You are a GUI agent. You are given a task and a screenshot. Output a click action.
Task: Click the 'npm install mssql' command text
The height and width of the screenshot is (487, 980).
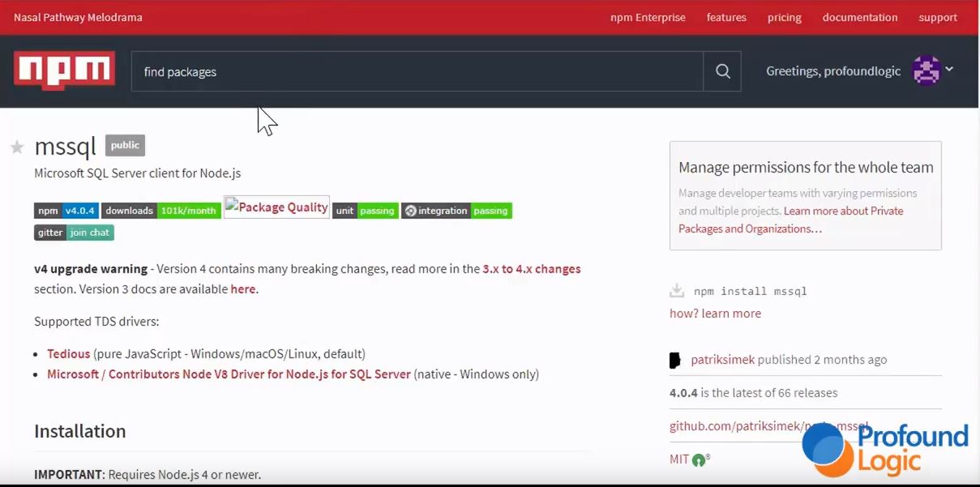[x=751, y=291]
